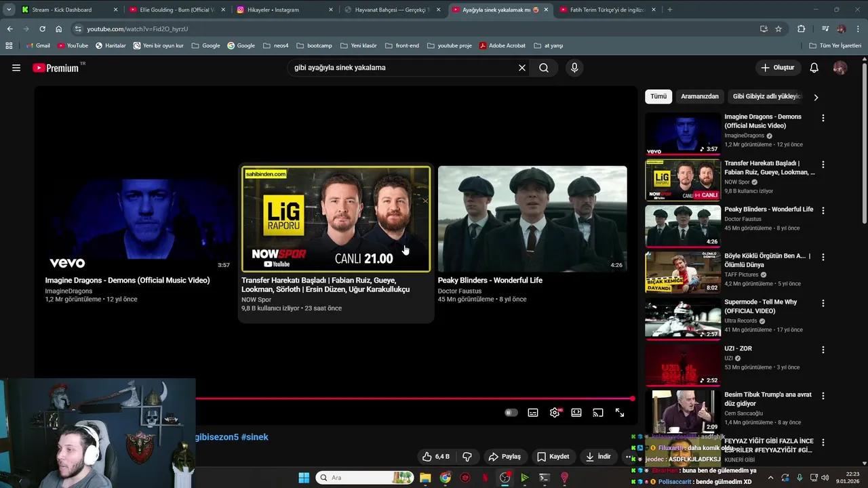Viewport: 868px width, 488px height.
Task: Open the #sinek hashtag link
Action: point(255,437)
